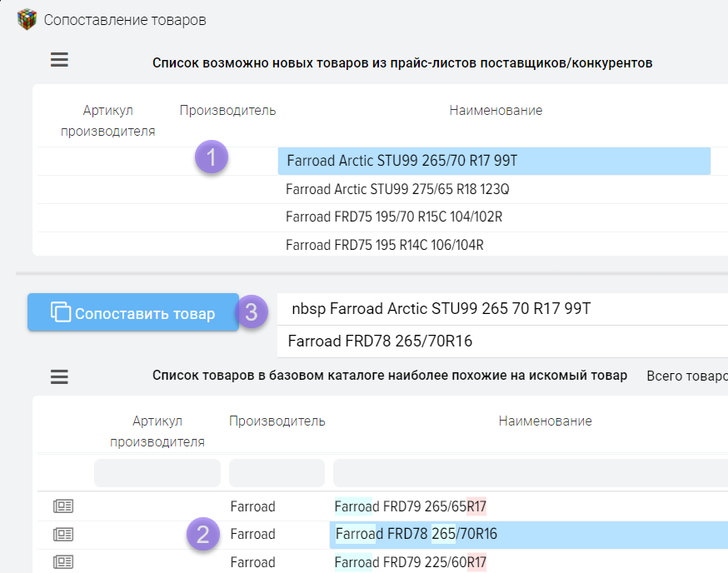
Task: Click card icon in Farroad FRD79 225/60R17 row
Action: point(63,562)
